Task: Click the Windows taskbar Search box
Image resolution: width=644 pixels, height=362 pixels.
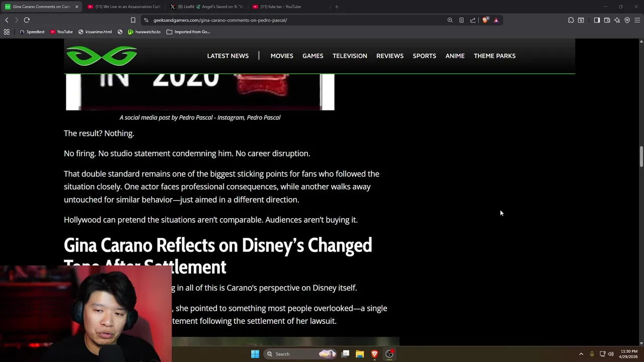Action: [x=300, y=354]
